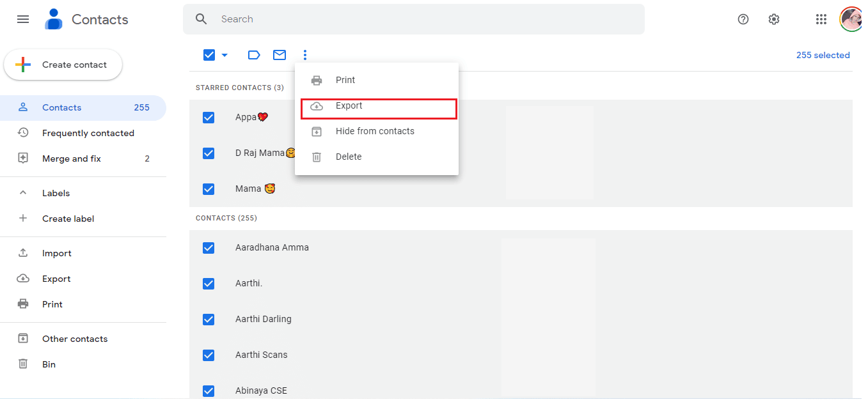Deselect the Aarthi Darling checkbox
This screenshot has height=402, width=868.
click(x=209, y=320)
